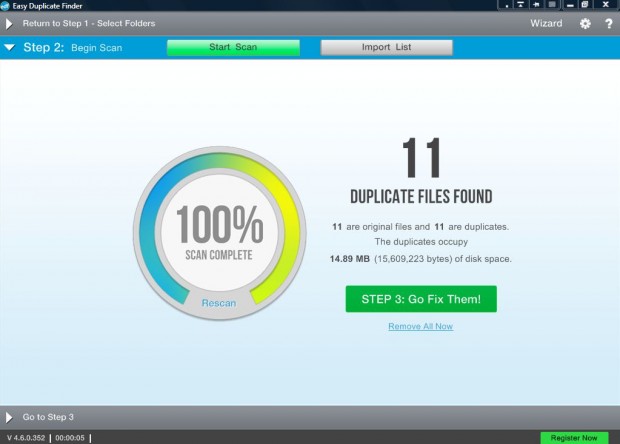Screen dimensions: 620x444
Task: Click the roll-up arrow titlebar icon
Action: pos(520,5)
